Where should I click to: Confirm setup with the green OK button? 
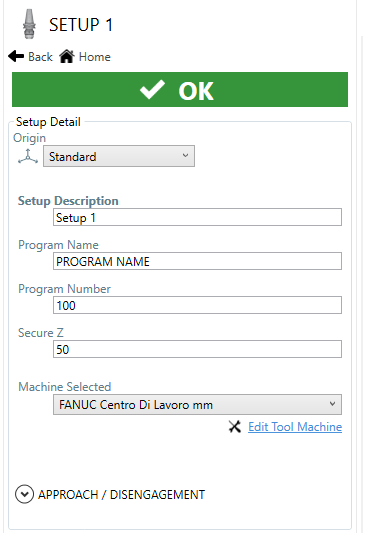point(180,89)
